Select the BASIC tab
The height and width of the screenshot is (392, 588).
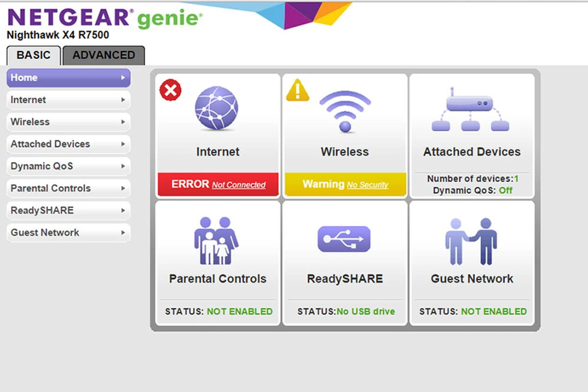pyautogui.click(x=33, y=55)
